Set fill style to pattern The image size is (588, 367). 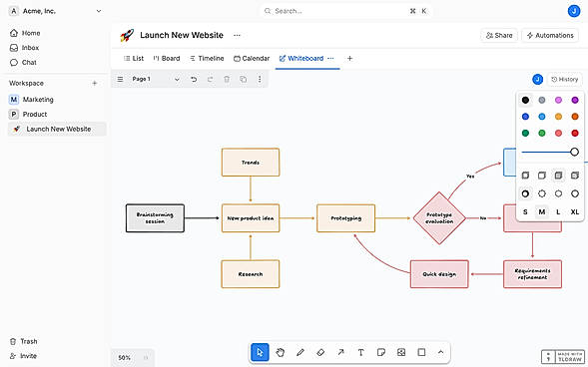pos(575,175)
